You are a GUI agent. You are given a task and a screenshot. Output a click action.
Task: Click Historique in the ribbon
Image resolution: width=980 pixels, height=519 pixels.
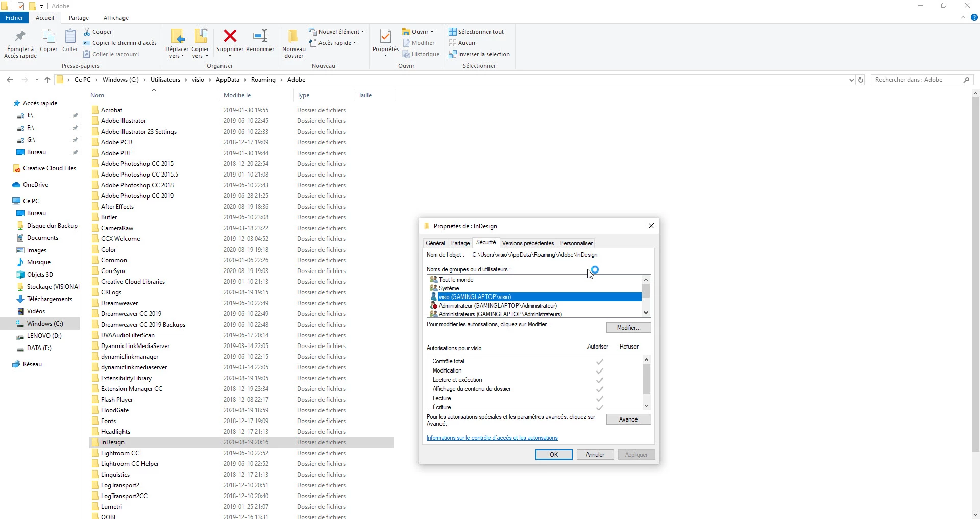[x=421, y=54]
